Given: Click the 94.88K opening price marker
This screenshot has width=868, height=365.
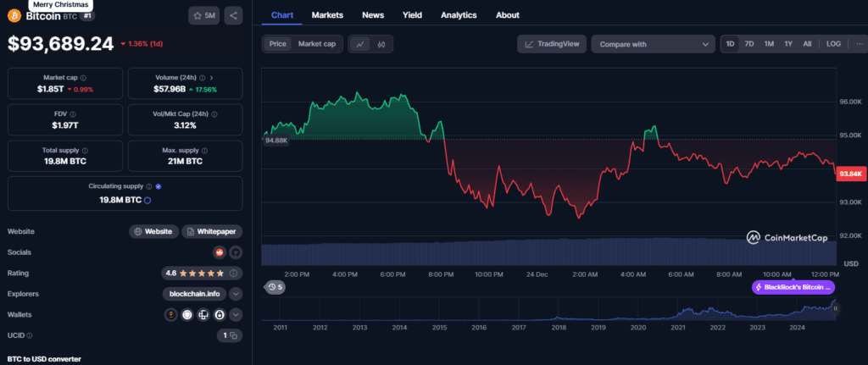Looking at the screenshot, I should click(276, 141).
